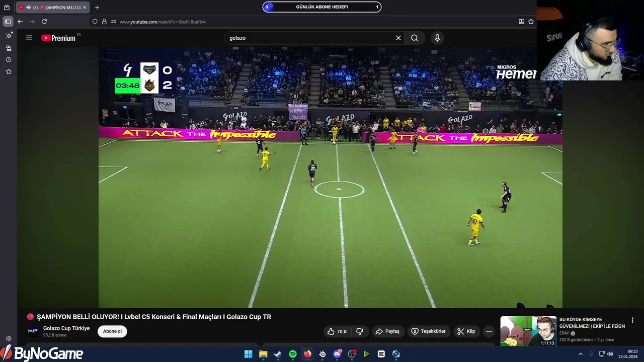Viewport: 644px width, 362px height.
Task: Open more actions three-dot menu
Action: (x=489, y=331)
